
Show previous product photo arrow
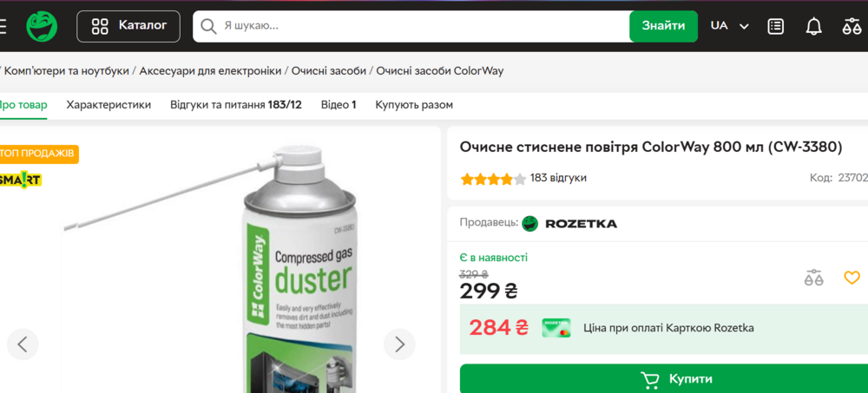(23, 344)
